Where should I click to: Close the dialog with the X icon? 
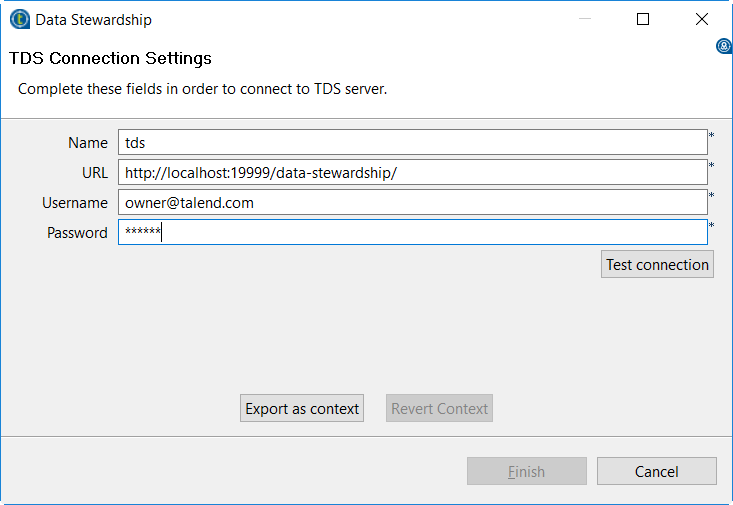pyautogui.click(x=702, y=19)
